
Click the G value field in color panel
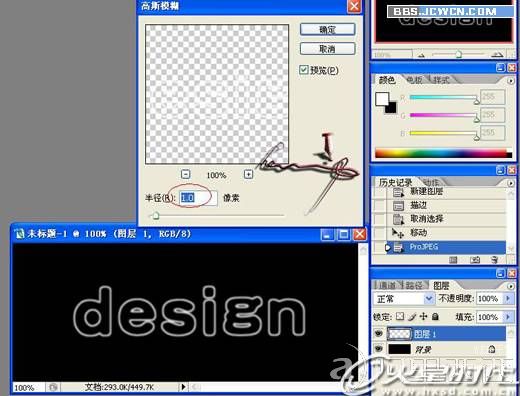tap(493, 115)
